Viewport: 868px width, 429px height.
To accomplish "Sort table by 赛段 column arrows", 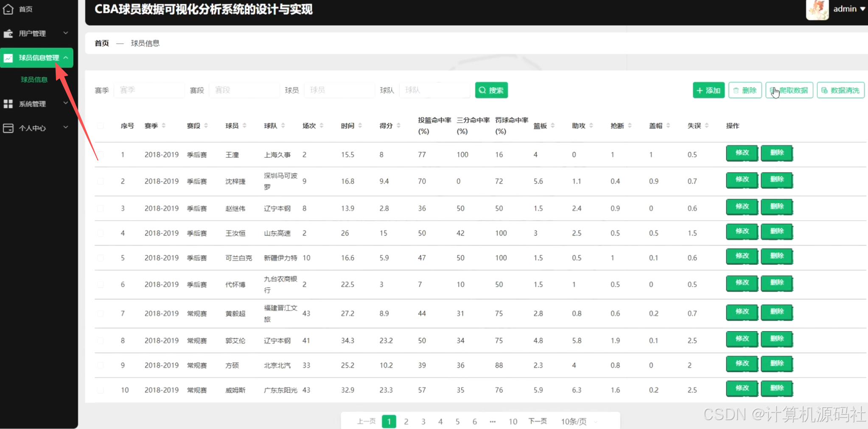I will coord(206,126).
